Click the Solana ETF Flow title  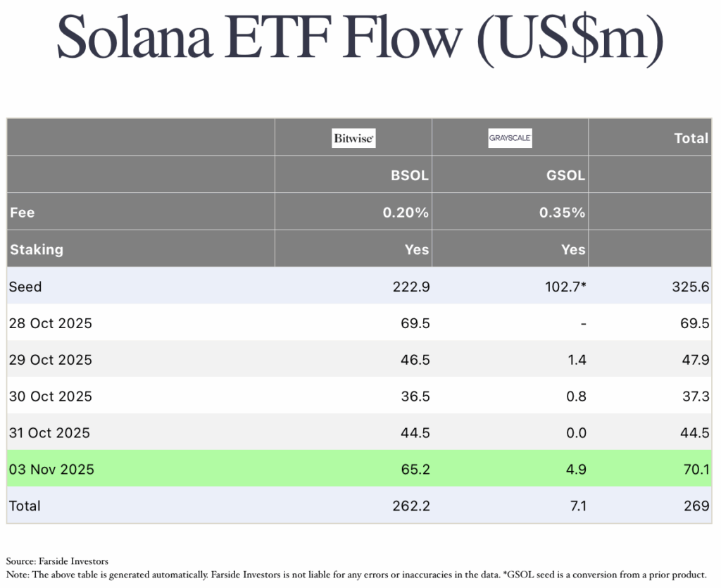(x=360, y=39)
